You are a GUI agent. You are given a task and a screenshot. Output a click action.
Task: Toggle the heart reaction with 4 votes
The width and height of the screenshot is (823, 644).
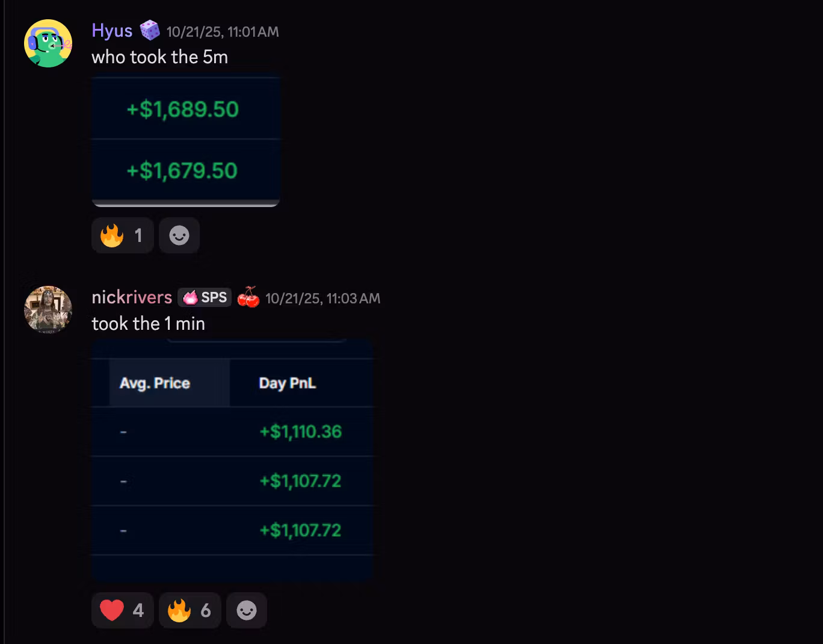(x=122, y=610)
